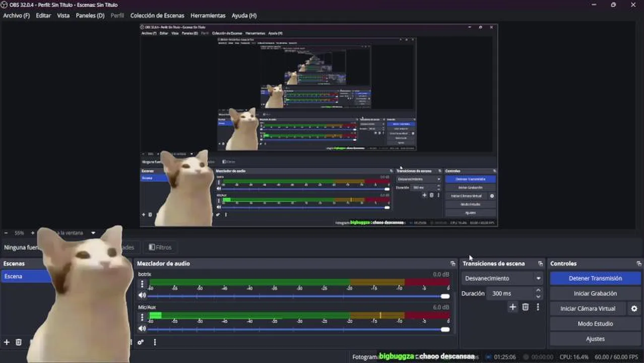Click the Detener Transmisión button

tap(595, 278)
